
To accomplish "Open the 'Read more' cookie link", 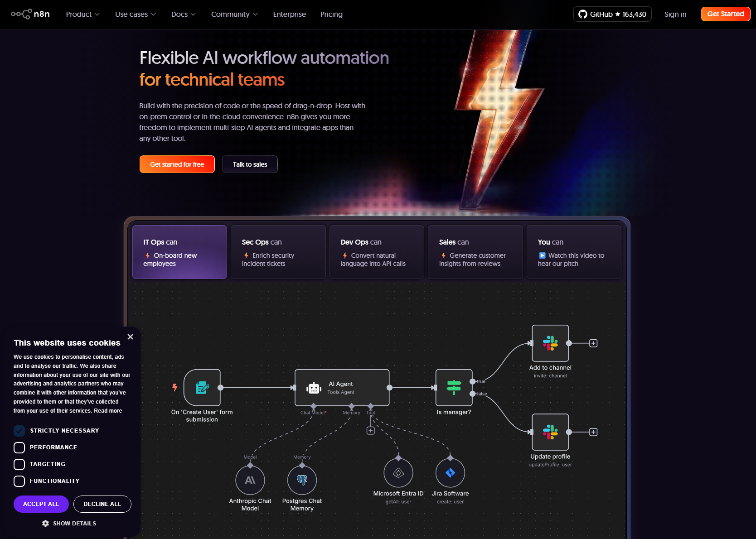I will click(x=108, y=411).
